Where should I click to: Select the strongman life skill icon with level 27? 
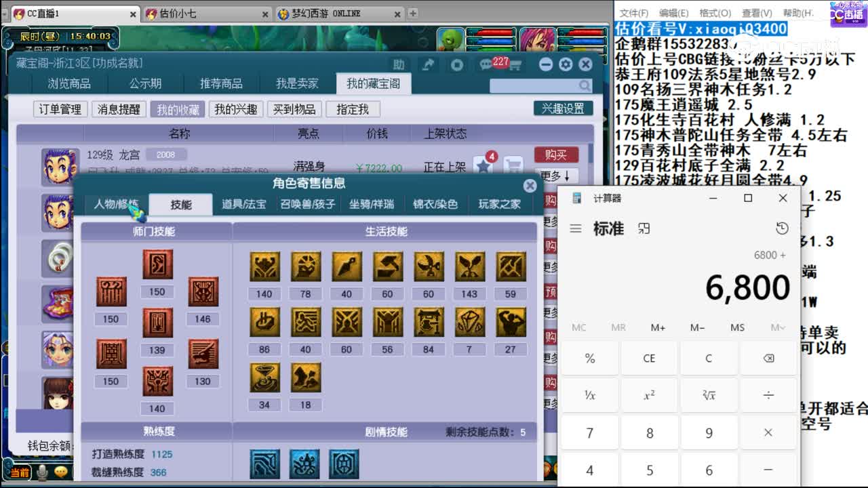click(x=511, y=323)
